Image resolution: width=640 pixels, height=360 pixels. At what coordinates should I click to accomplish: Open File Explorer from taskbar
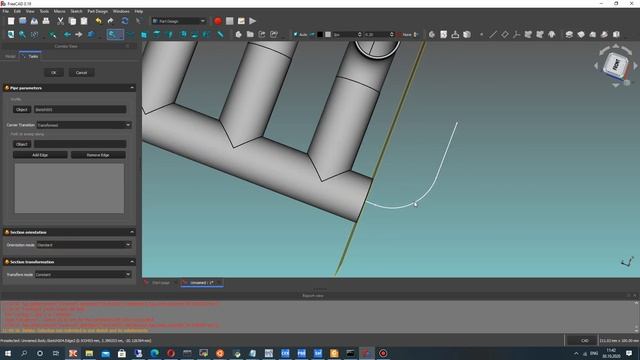[x=89, y=353]
